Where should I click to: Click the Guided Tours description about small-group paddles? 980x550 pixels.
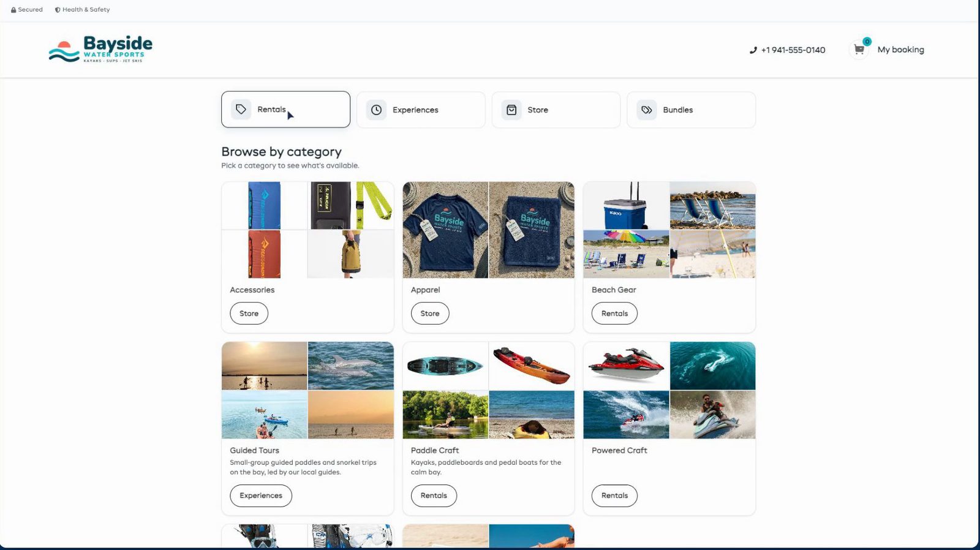[x=303, y=467]
